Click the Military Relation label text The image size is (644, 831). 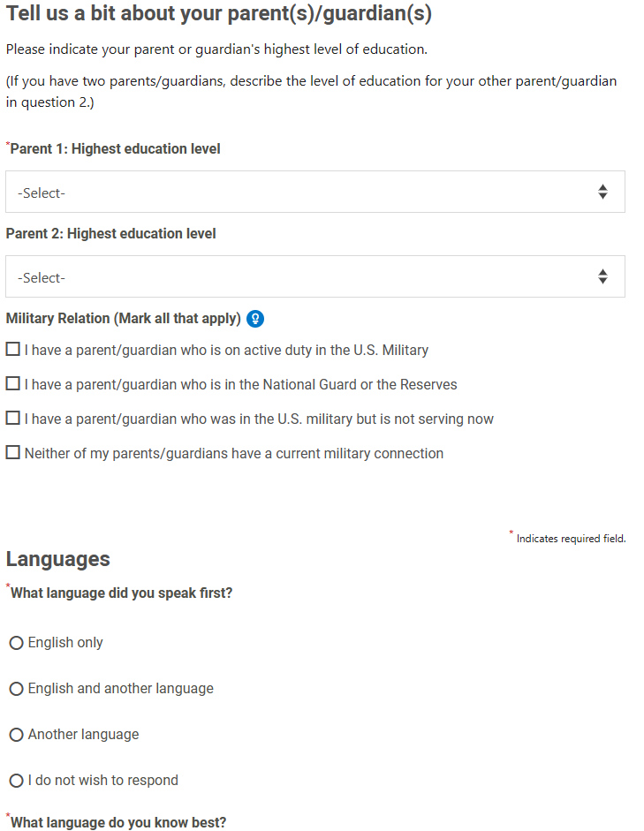(x=123, y=319)
